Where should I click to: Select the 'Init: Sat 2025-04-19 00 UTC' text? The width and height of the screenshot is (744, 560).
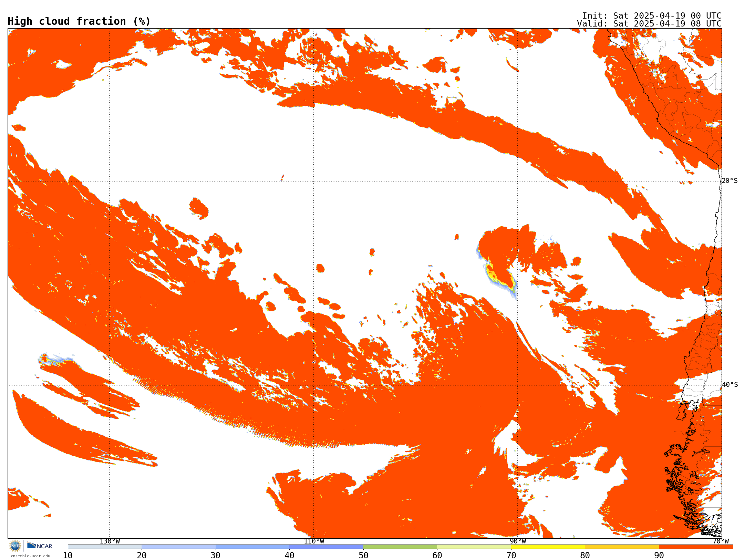click(652, 16)
